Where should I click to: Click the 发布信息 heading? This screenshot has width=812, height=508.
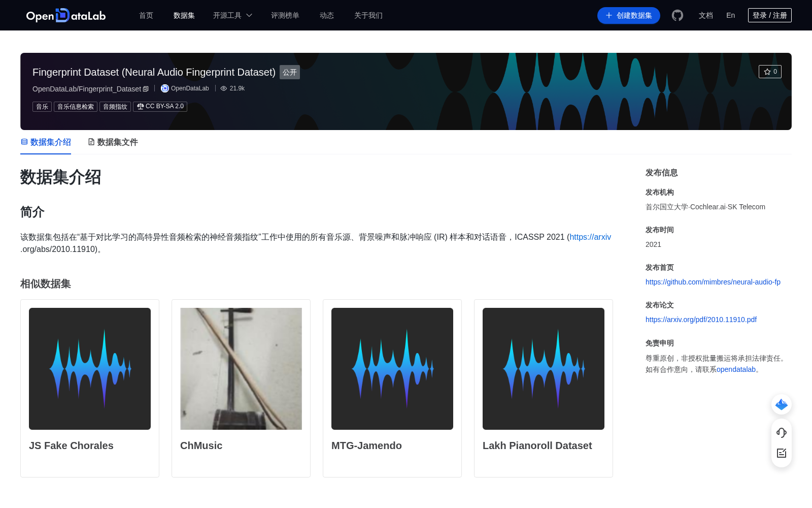pyautogui.click(x=662, y=173)
